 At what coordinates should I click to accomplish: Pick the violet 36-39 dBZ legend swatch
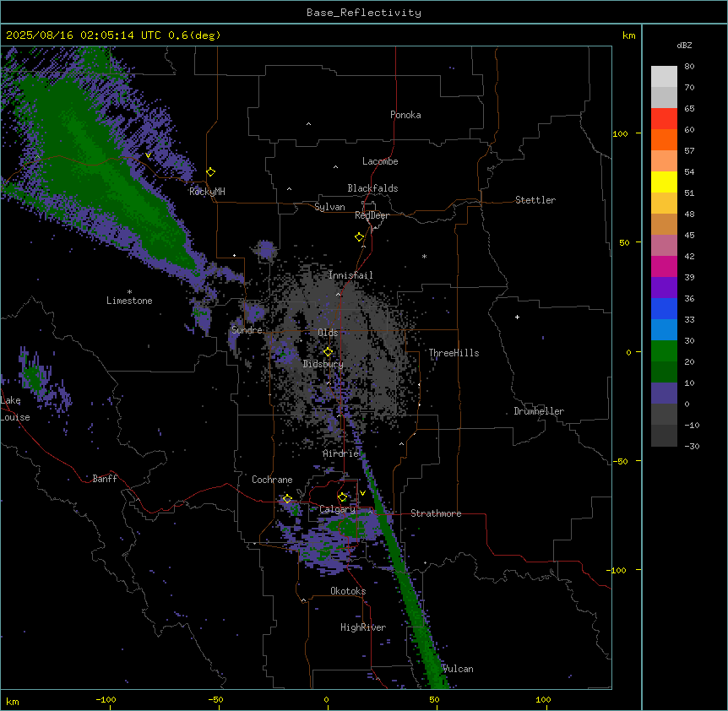(x=664, y=288)
